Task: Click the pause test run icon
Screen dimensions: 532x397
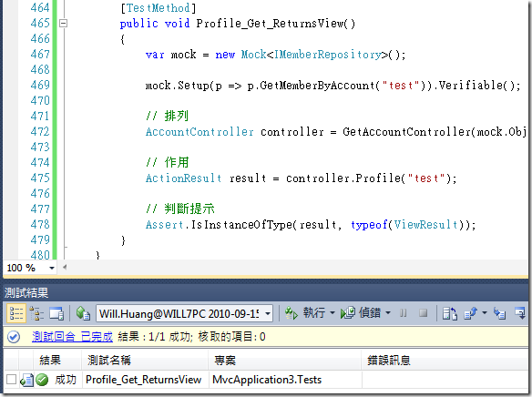Action: [403, 313]
